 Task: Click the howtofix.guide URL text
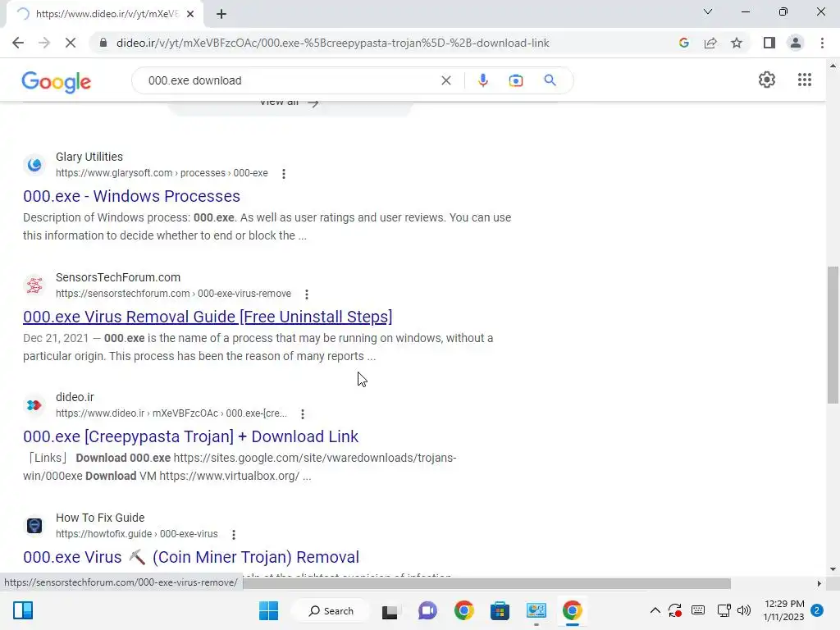[x=137, y=534]
